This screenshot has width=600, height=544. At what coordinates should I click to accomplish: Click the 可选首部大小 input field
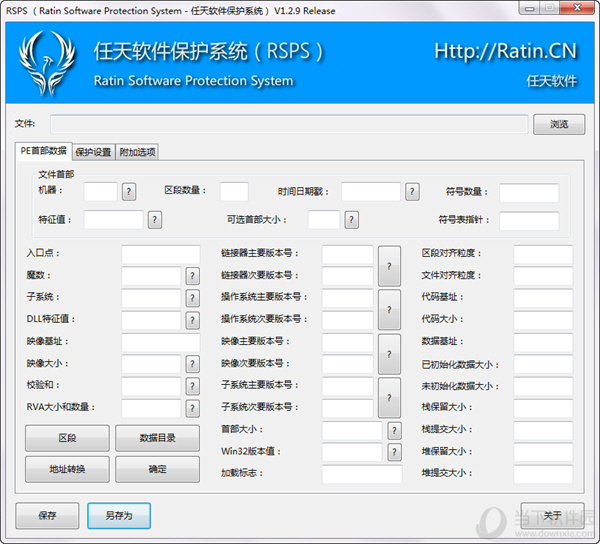pos(324,220)
